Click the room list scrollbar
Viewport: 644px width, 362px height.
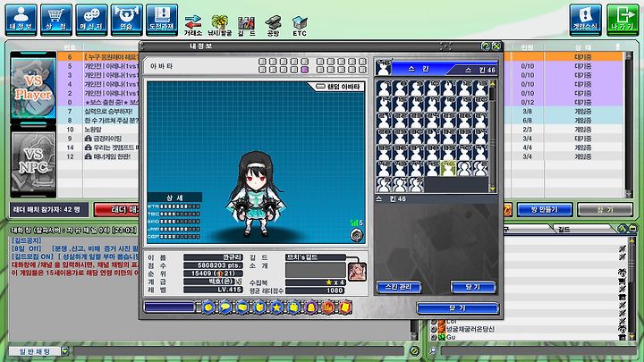point(628,124)
